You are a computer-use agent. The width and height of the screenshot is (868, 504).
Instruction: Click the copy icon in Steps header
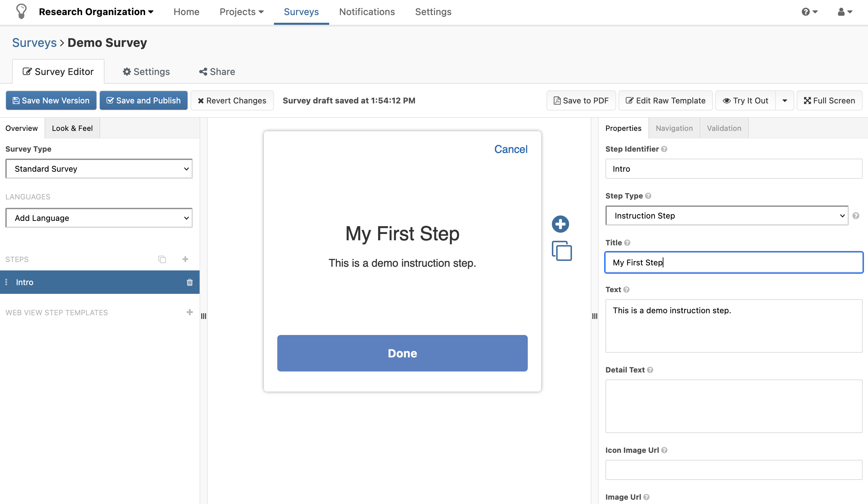coord(162,259)
